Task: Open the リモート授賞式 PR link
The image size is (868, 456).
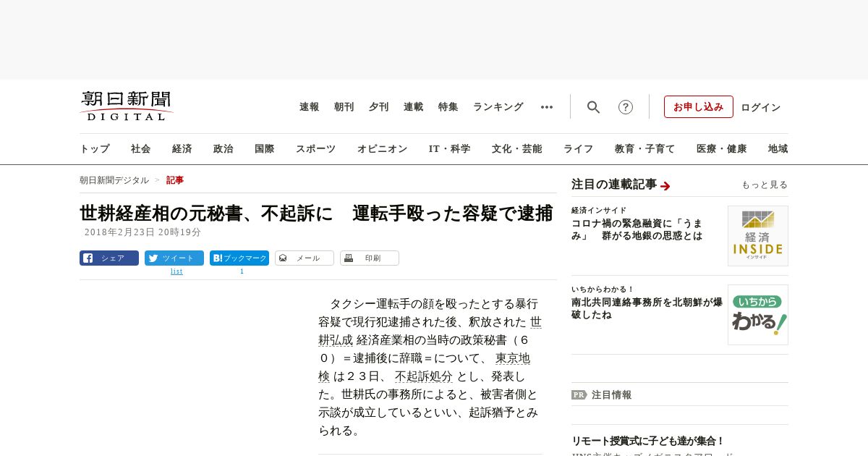Action: [x=648, y=441]
